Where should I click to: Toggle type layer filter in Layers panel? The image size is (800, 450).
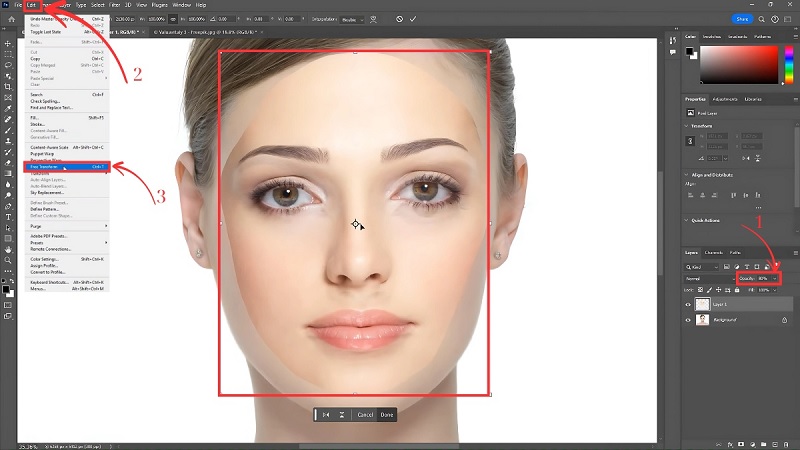coord(747,267)
